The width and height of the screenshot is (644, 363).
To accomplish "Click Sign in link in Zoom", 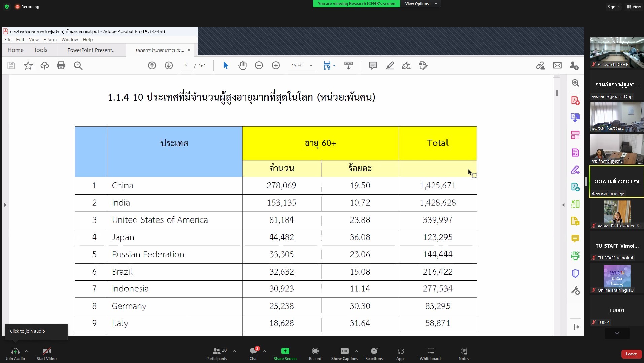I will [x=613, y=7].
